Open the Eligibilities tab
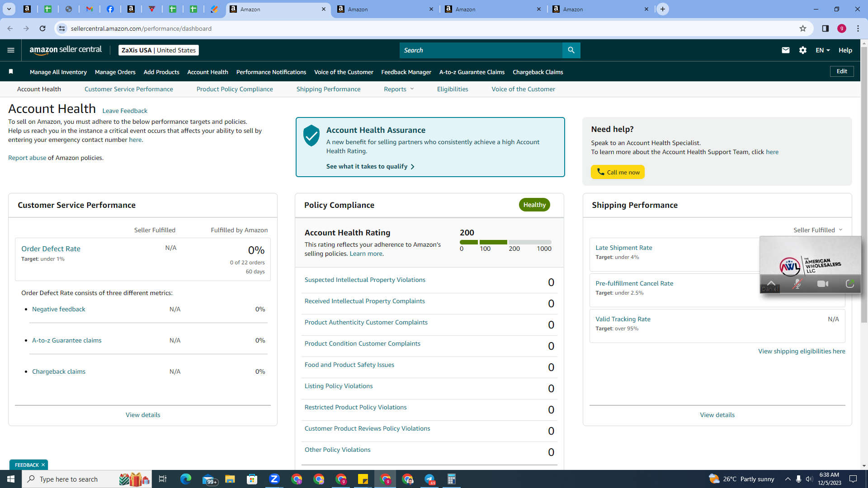The height and width of the screenshot is (488, 868). click(x=453, y=89)
